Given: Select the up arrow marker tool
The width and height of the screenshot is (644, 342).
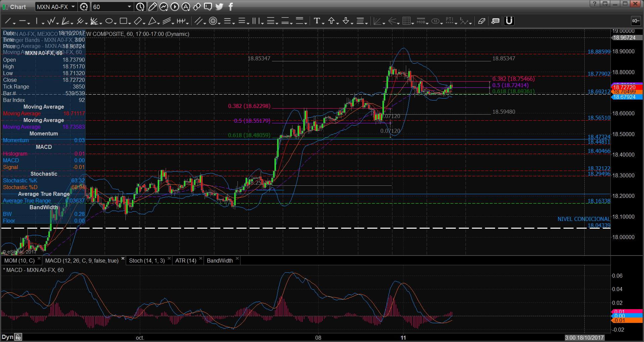Looking at the screenshot, I should pyautogui.click(x=331, y=21).
